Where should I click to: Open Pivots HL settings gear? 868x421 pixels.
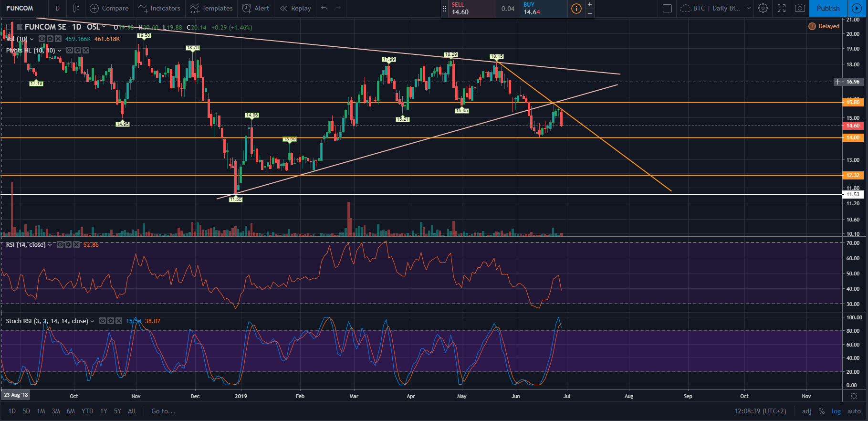coord(78,50)
